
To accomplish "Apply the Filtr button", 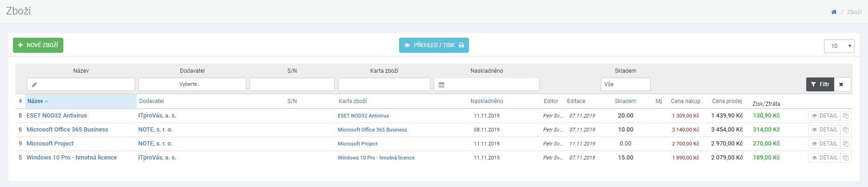I will coord(820,84).
